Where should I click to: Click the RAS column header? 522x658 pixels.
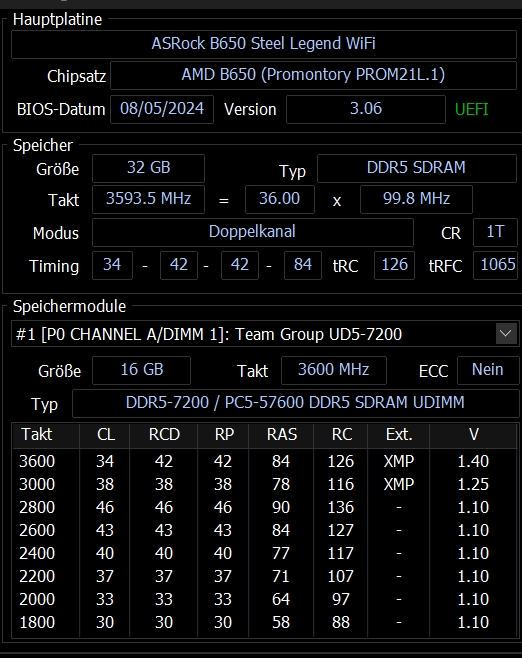click(281, 435)
